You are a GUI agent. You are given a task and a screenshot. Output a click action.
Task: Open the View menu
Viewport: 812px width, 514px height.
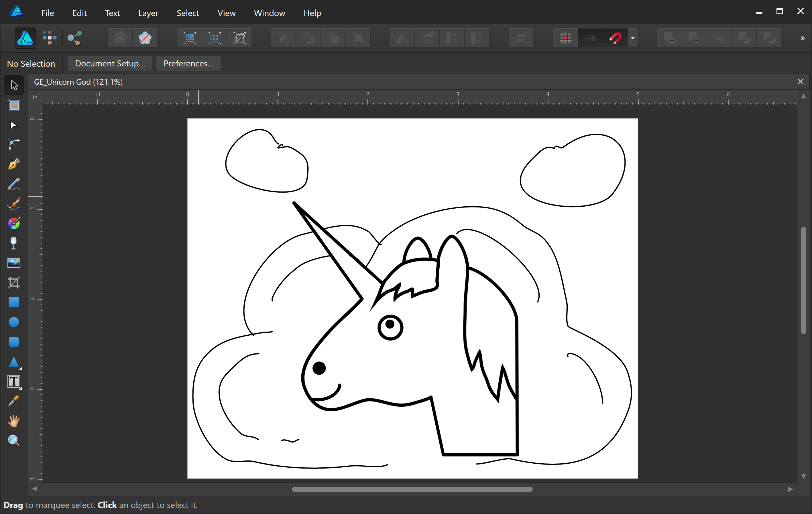[226, 13]
